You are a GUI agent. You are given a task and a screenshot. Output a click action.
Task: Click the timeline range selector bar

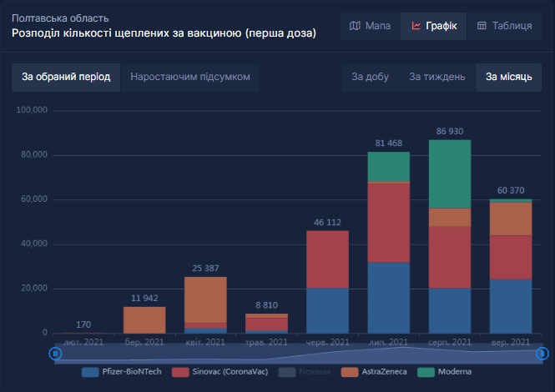(299, 354)
